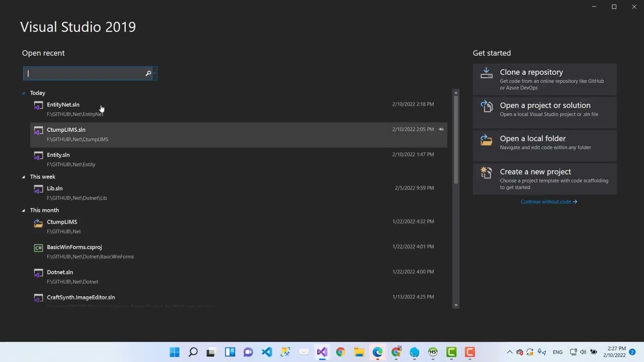644x362 pixels.
Task: Click the EntityNet.sln solution icon
Action: (38, 106)
